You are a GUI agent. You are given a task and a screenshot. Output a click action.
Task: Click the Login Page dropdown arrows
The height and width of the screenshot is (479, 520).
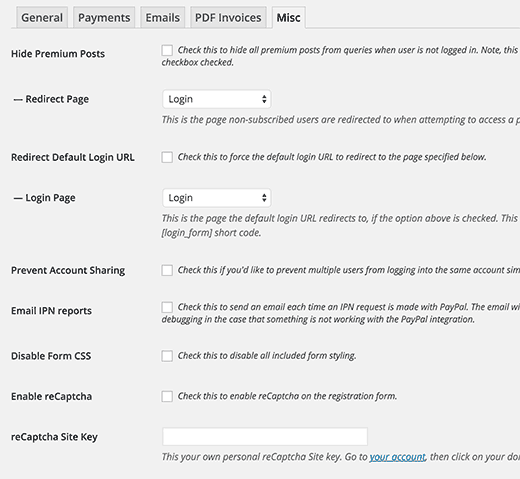(x=264, y=198)
